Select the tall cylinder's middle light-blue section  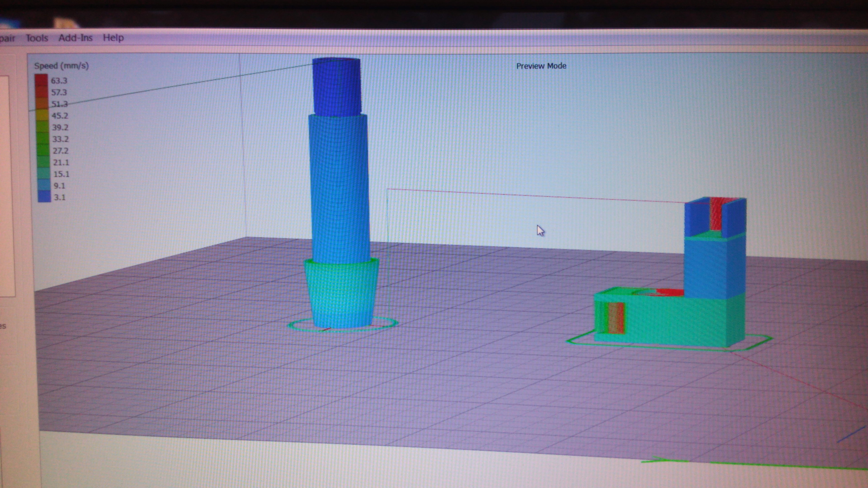339,189
